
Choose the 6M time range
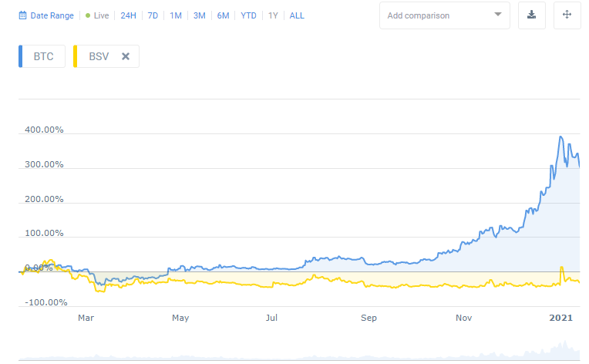click(x=223, y=15)
